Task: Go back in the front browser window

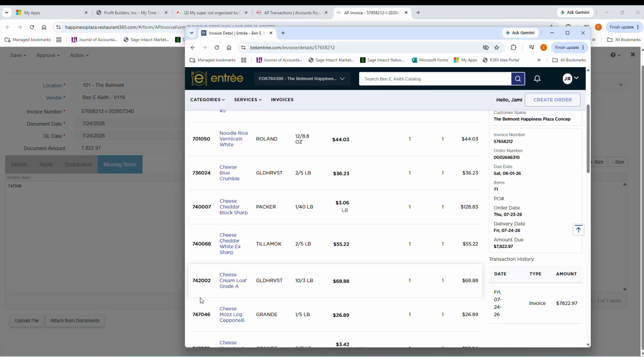Action: 193,47
